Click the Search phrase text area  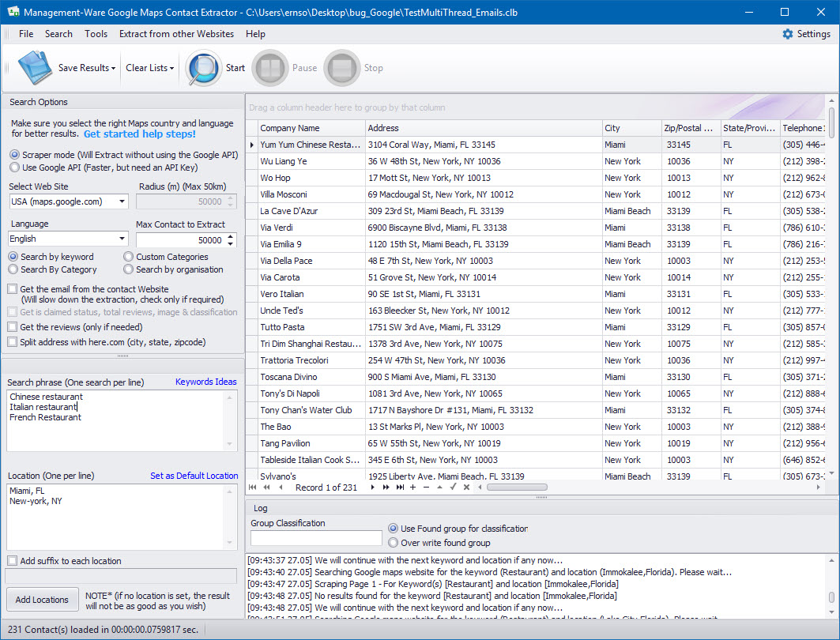[122, 420]
